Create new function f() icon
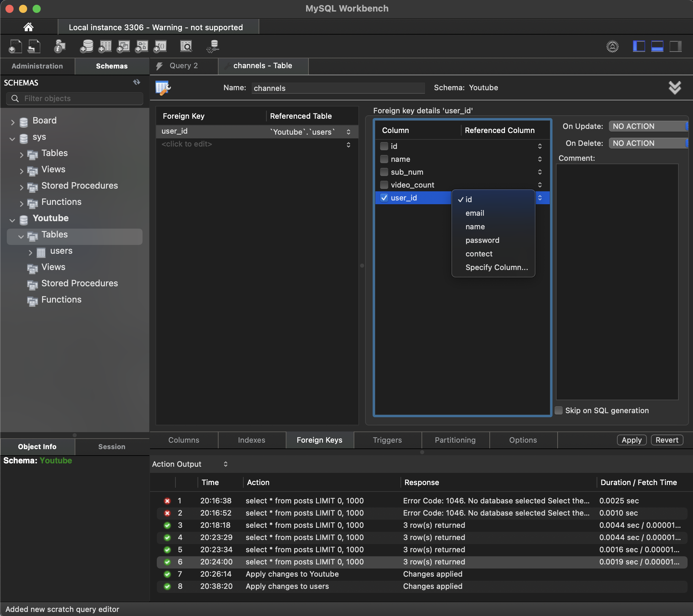This screenshot has height=616, width=693. tap(160, 46)
